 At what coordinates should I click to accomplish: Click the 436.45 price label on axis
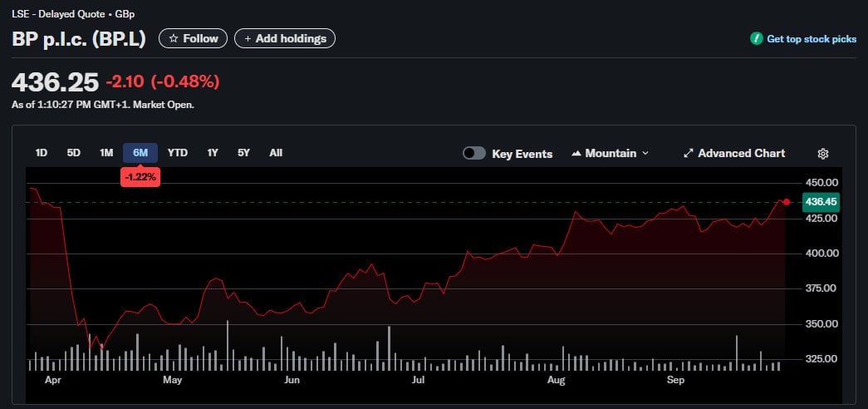821,202
